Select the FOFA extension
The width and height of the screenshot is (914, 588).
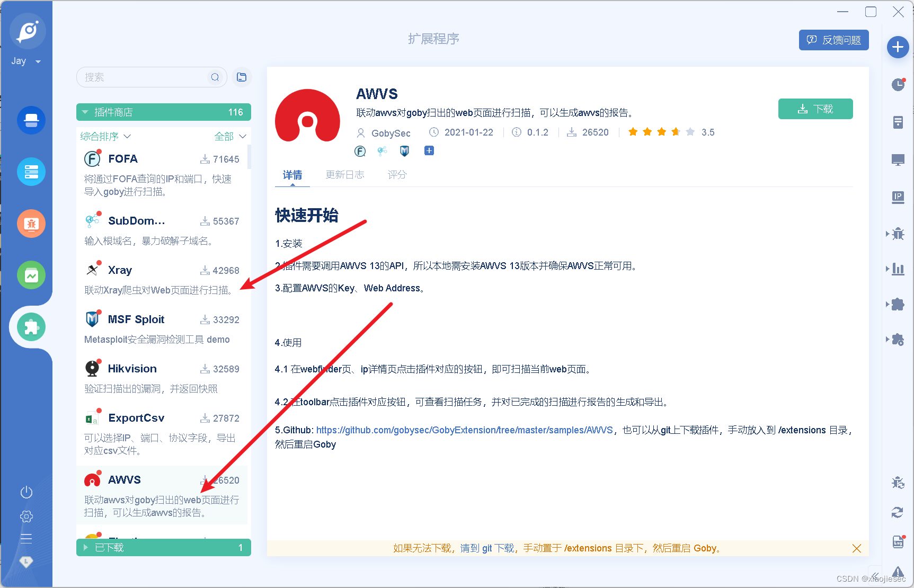pyautogui.click(x=162, y=174)
